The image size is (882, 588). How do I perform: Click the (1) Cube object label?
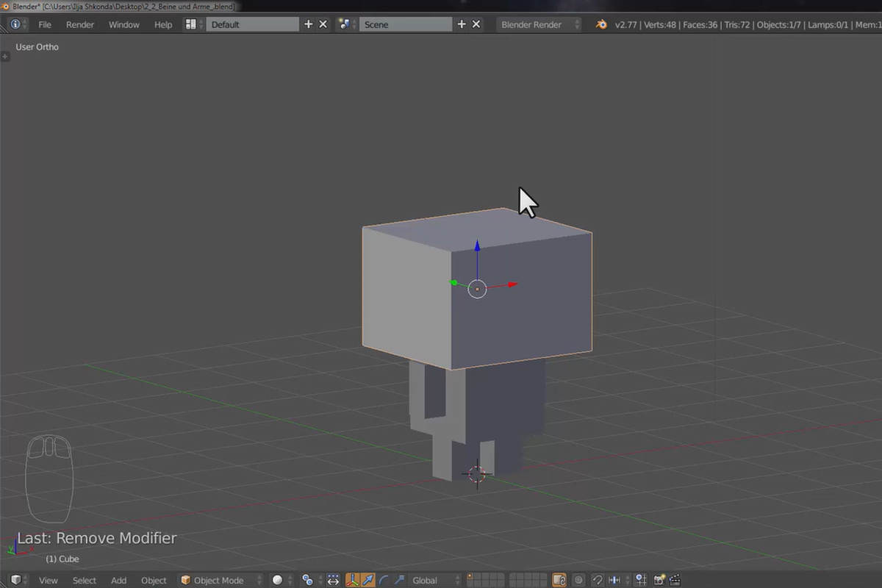[62, 559]
